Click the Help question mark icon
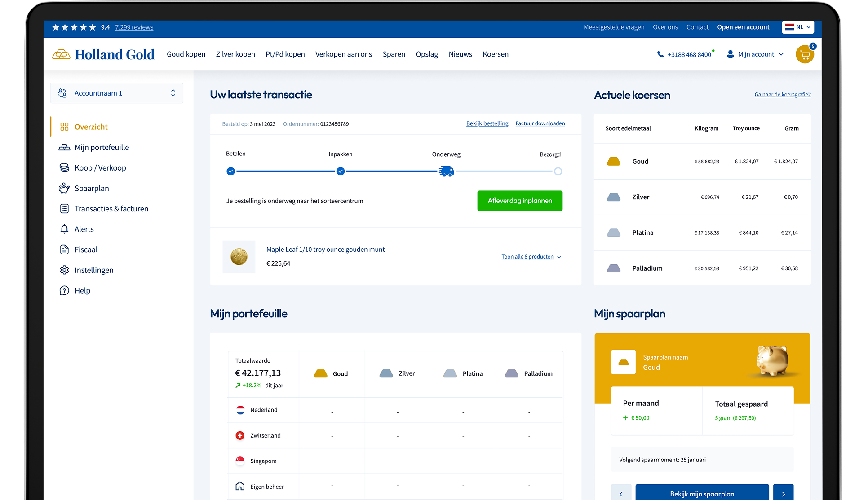Viewport: 868px width, 500px height. (x=64, y=291)
